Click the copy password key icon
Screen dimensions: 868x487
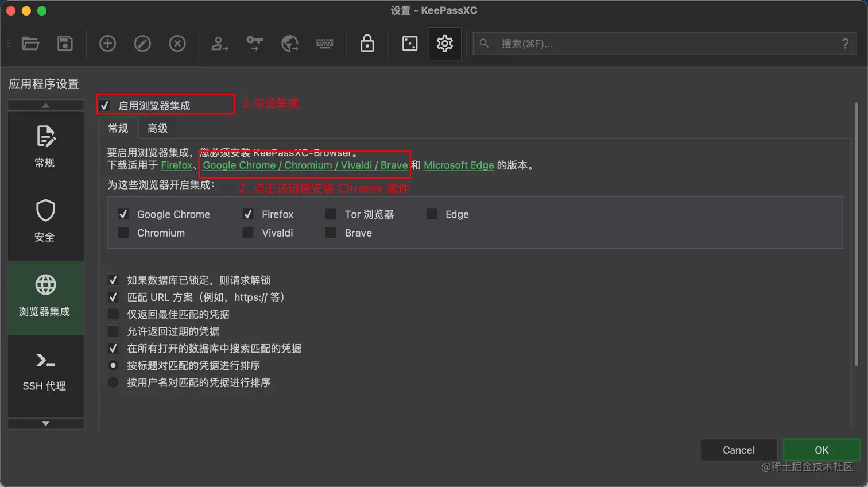(x=254, y=44)
